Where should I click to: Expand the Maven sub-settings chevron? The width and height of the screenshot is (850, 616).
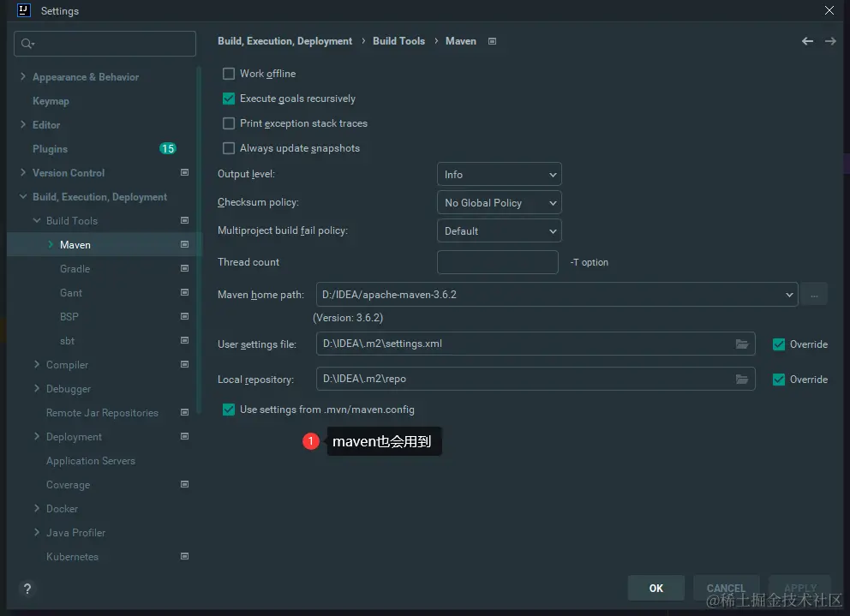pos(51,244)
